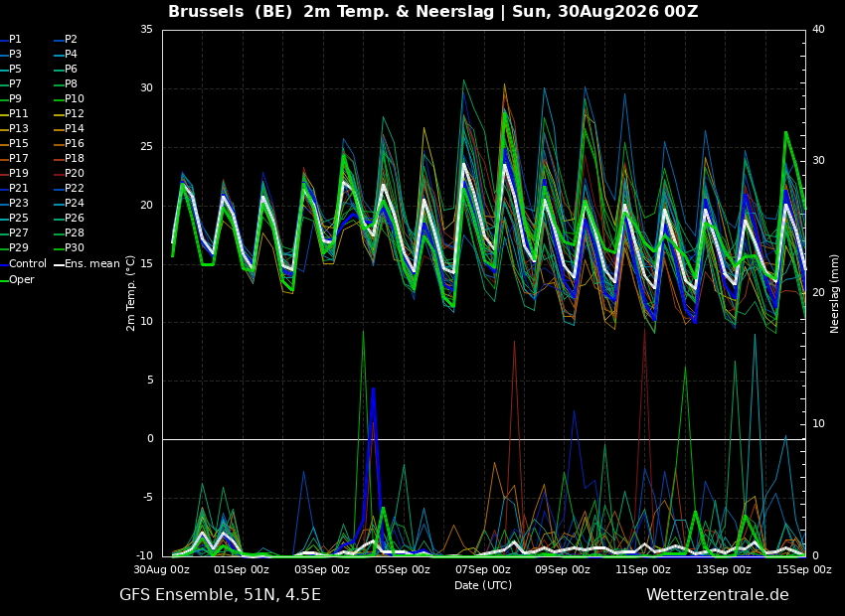
Task: Click the P18 legend entry
Action: (69, 158)
